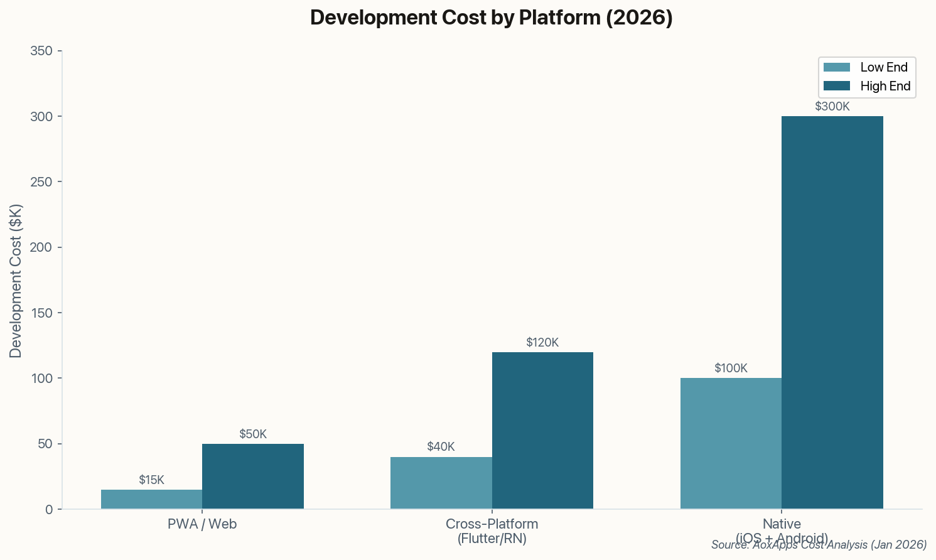Click the $120K Cross-Platform high-end bar
This screenshot has width=936, height=560.
coord(542,430)
